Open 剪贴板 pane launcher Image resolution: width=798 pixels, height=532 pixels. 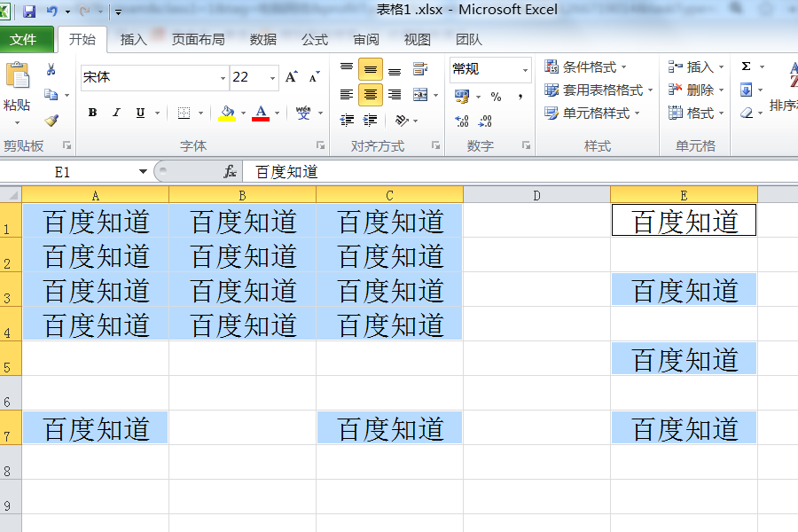point(66,145)
